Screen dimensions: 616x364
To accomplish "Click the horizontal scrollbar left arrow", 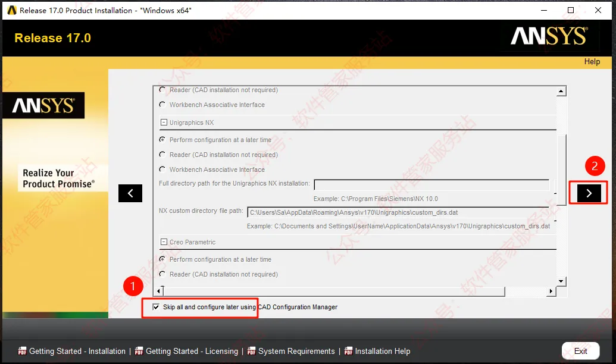I will (x=158, y=291).
